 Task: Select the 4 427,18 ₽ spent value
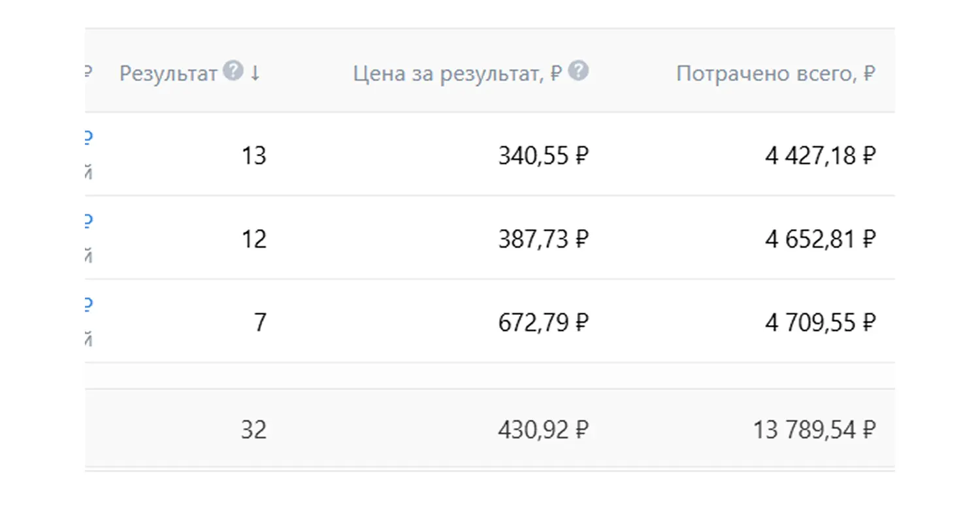820,156
